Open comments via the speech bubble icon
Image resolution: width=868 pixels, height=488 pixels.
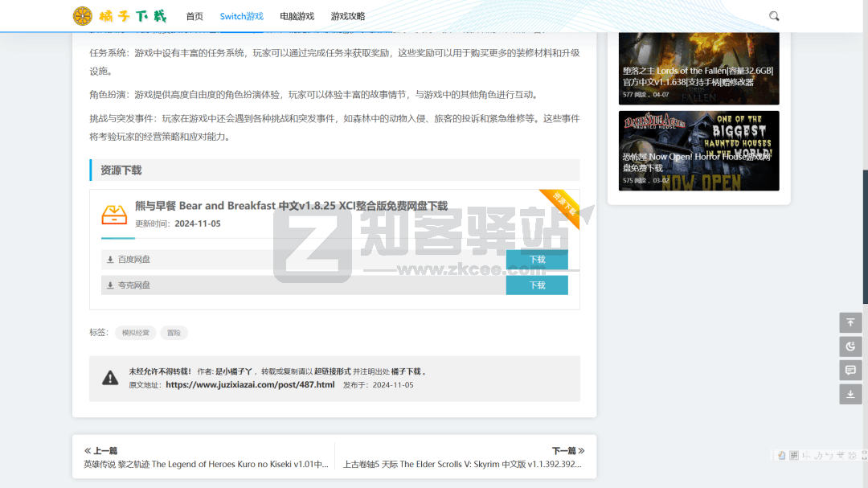click(850, 371)
